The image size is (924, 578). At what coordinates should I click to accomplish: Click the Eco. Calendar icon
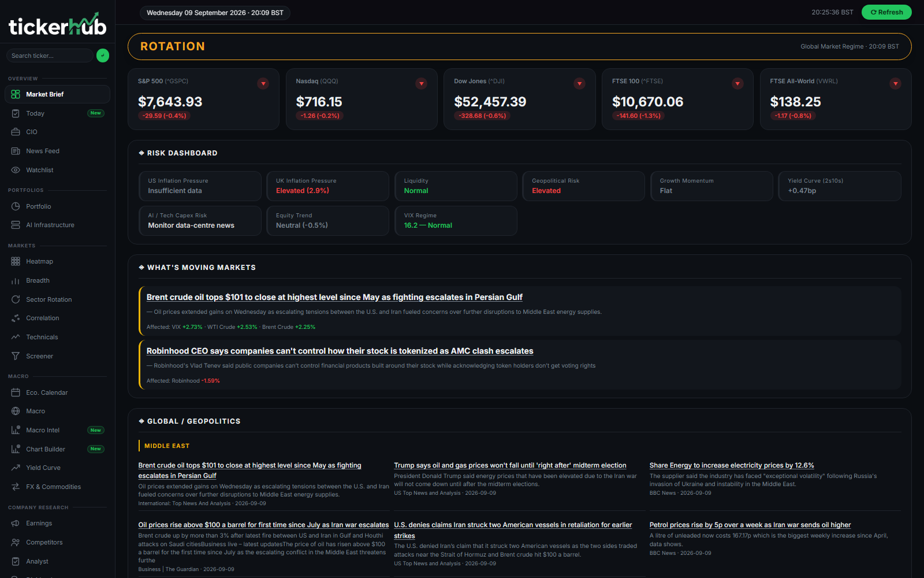tap(16, 392)
